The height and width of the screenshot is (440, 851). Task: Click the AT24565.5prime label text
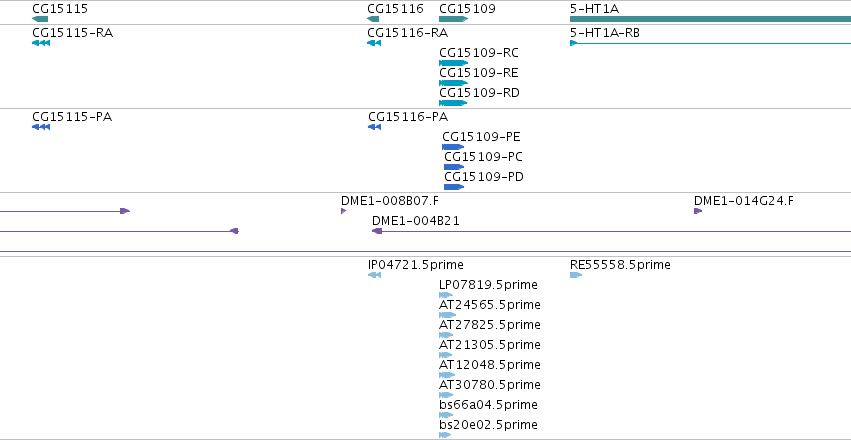point(490,305)
